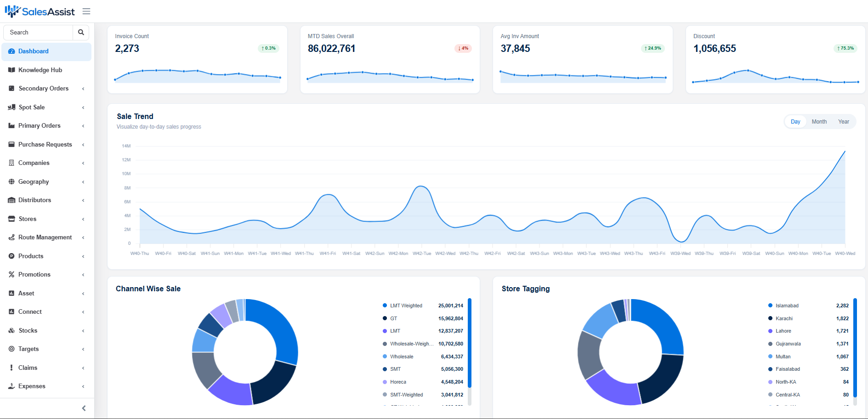868x419 pixels.
Task: Click the Geography globe icon
Action: tap(11, 181)
